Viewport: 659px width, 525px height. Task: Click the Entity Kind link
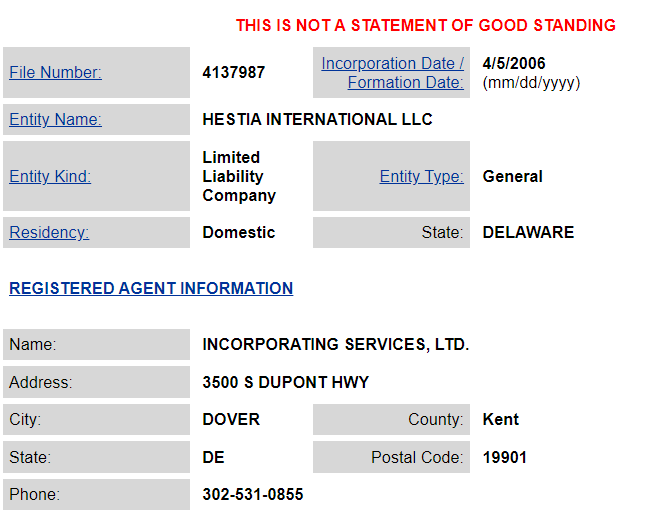point(50,177)
